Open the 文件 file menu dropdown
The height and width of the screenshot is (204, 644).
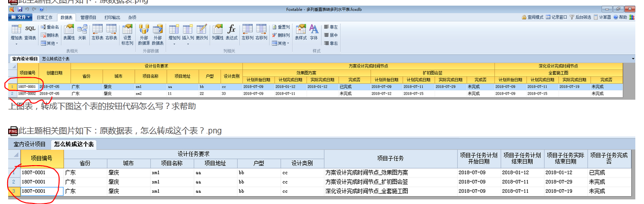point(20,17)
